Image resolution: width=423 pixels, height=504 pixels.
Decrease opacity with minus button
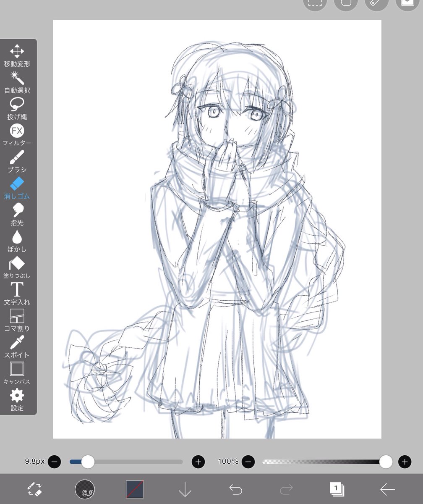pyautogui.click(x=248, y=462)
